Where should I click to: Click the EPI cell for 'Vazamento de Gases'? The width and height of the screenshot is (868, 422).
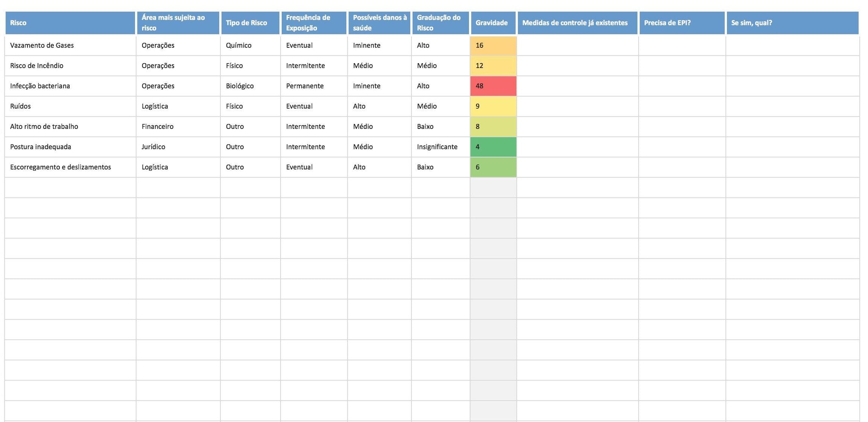pos(682,45)
